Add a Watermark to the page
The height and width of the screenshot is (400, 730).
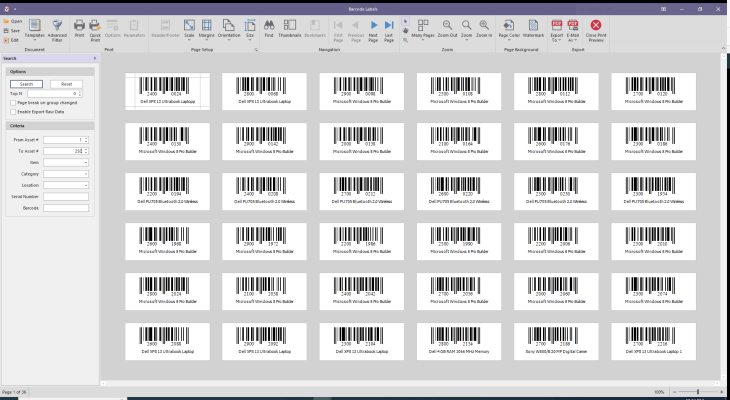532,28
